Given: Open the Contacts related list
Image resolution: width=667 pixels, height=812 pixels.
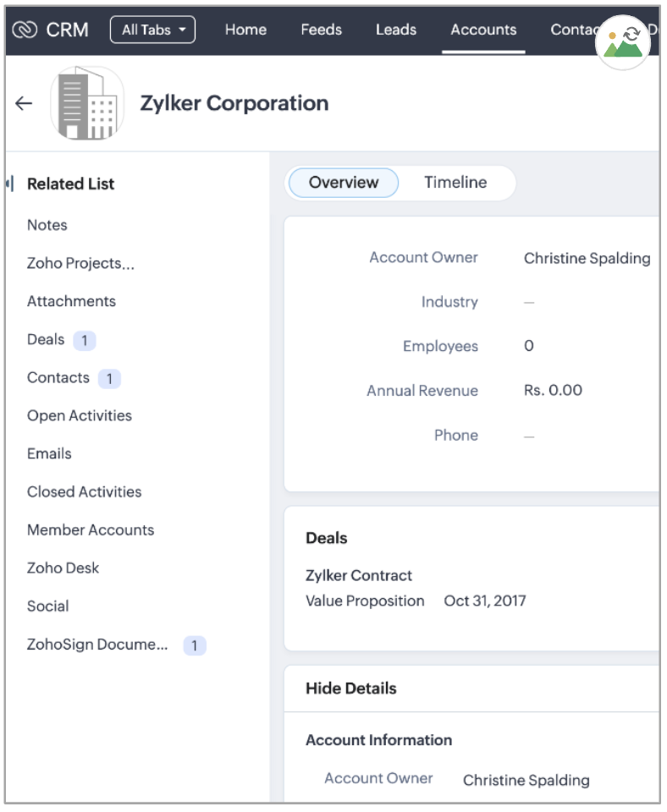Looking at the screenshot, I should (58, 378).
